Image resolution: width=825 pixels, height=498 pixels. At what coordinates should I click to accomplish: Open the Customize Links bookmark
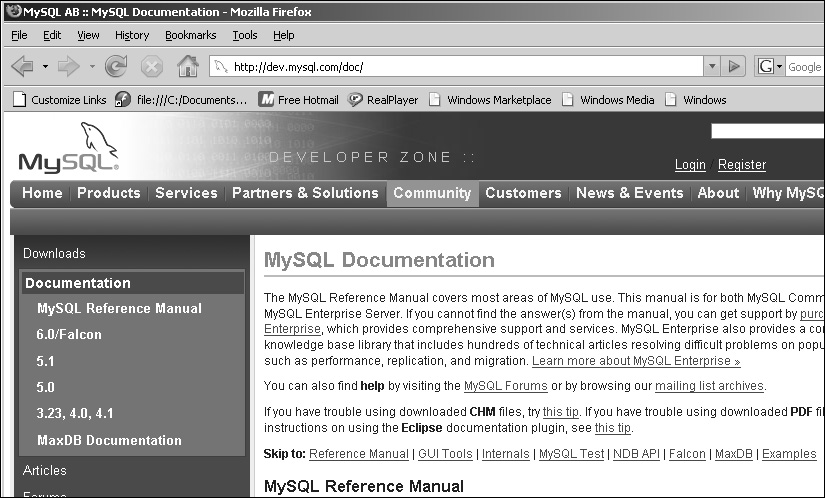[x=59, y=99]
